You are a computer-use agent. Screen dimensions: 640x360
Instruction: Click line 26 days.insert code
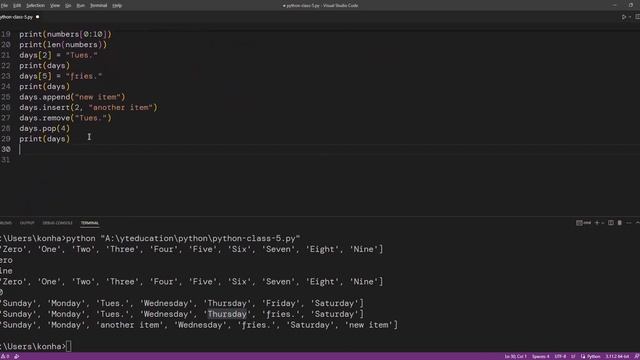88,107
